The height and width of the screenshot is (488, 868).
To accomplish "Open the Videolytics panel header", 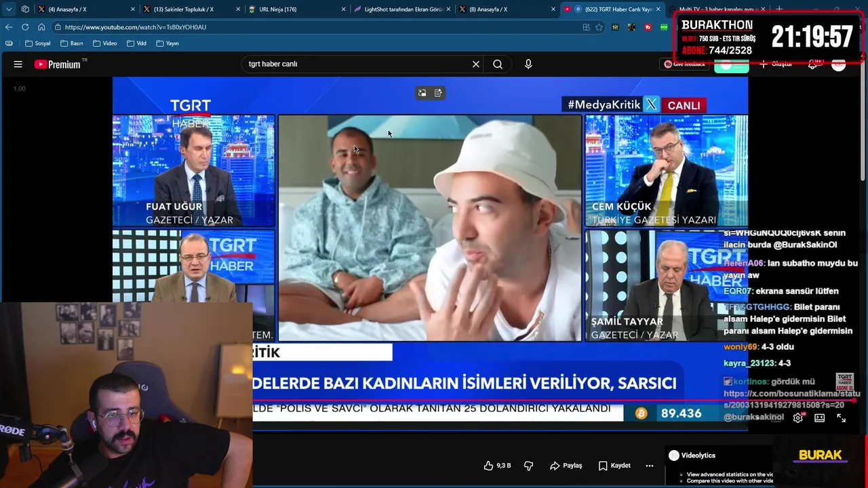I will (692, 455).
